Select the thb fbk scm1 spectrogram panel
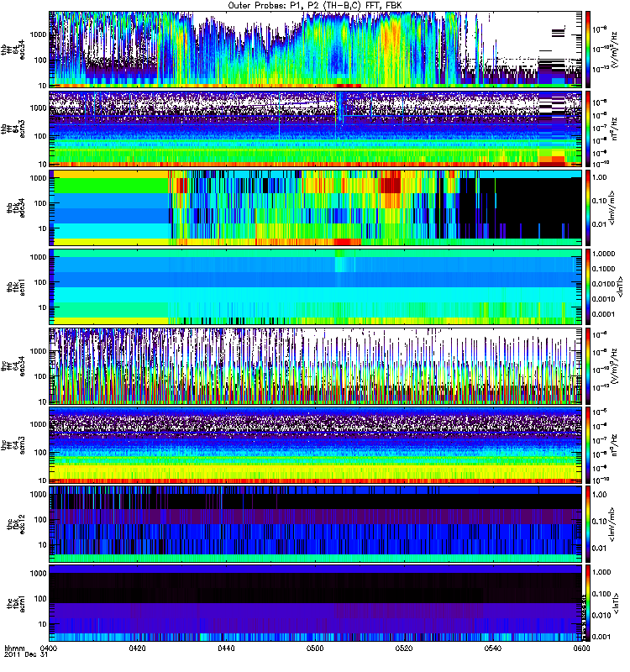630x672 pixels. pyautogui.click(x=315, y=286)
